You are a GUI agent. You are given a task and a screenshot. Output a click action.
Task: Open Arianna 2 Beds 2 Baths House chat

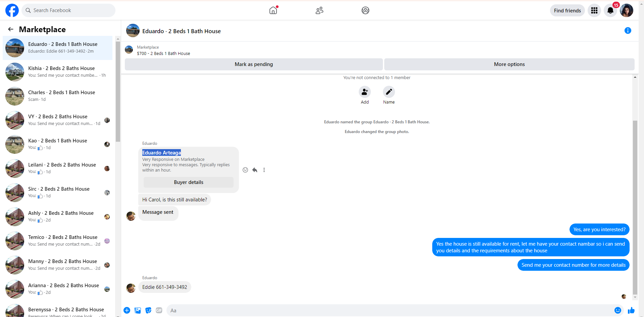click(x=58, y=289)
